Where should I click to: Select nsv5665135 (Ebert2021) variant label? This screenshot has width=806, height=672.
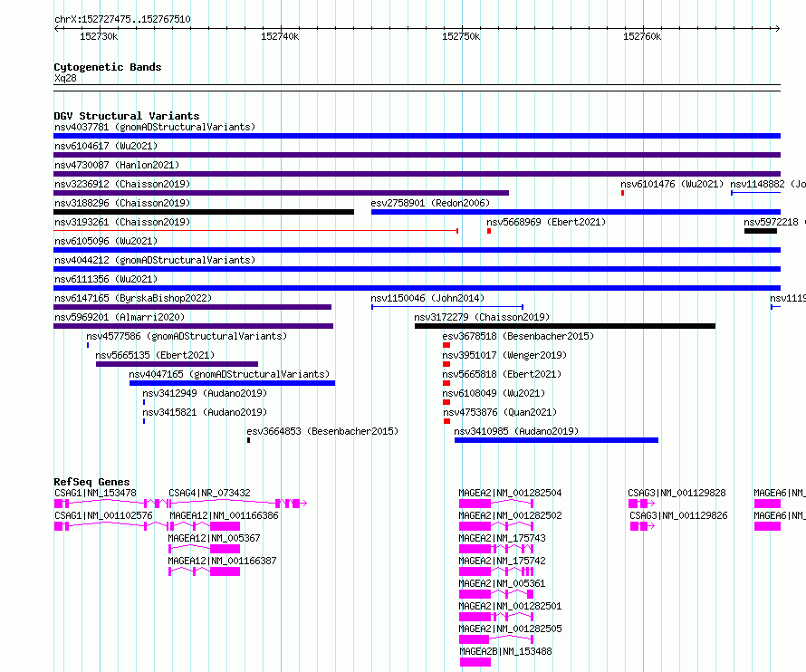pos(155,355)
